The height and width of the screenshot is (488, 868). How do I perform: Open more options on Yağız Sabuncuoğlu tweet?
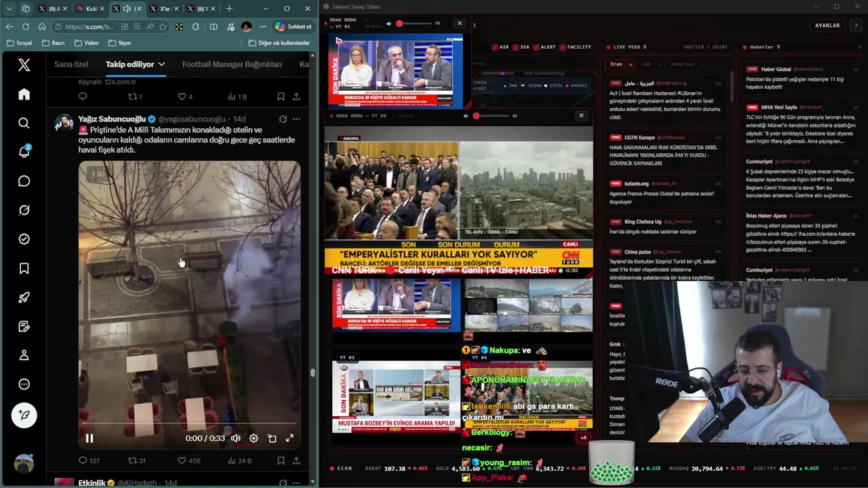point(296,119)
